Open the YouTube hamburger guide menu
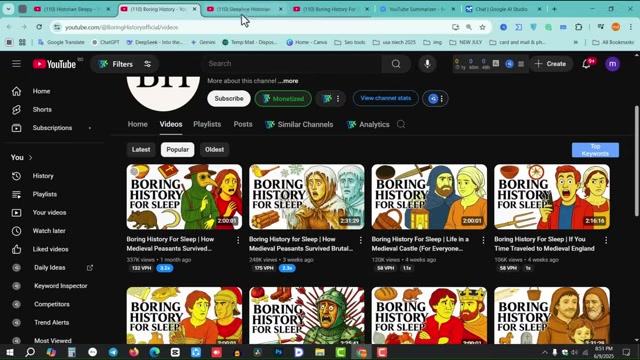Viewport: 640px width, 360px height. point(16,64)
